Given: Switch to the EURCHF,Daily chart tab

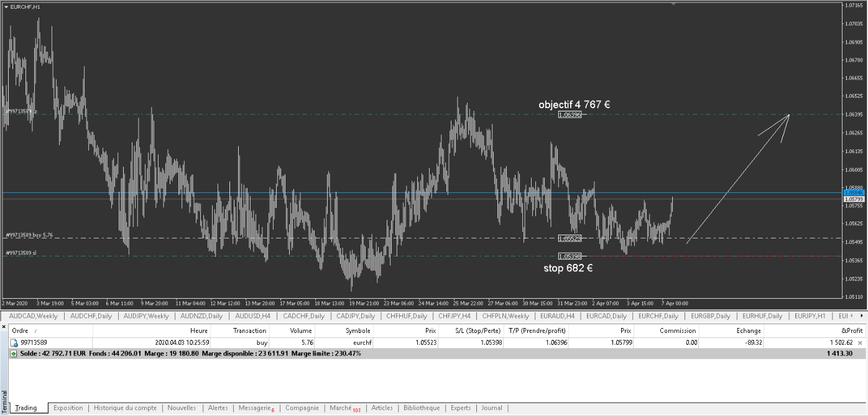Looking at the screenshot, I should pos(658,316).
